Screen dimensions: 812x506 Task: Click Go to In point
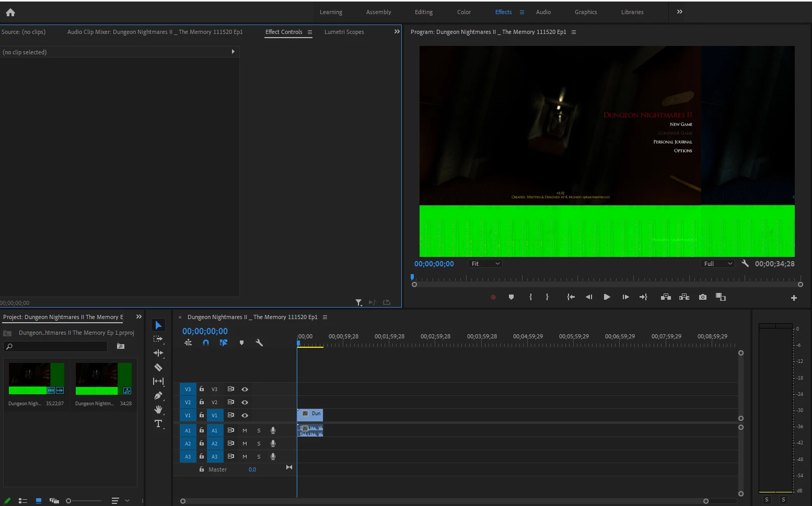click(571, 297)
